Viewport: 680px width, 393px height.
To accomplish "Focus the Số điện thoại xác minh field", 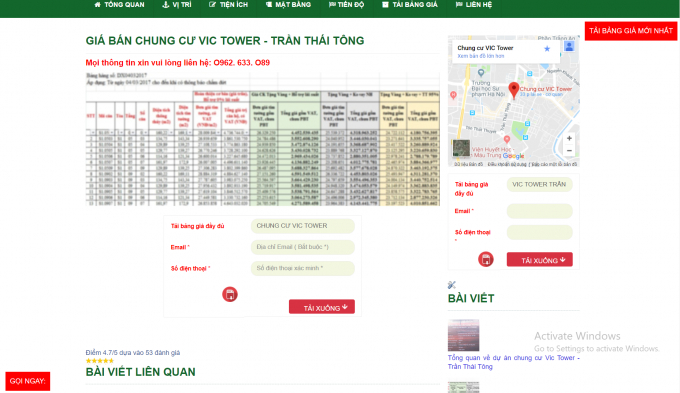I will pos(303,269).
